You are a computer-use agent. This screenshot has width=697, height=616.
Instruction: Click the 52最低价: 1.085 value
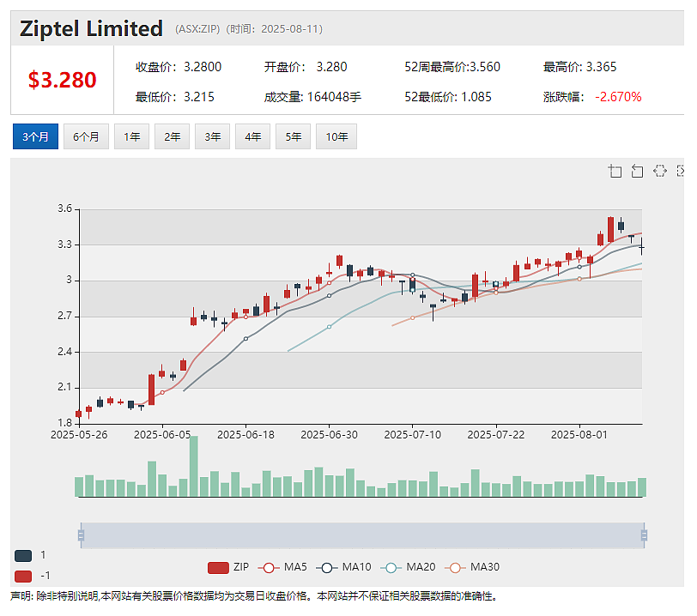(447, 97)
